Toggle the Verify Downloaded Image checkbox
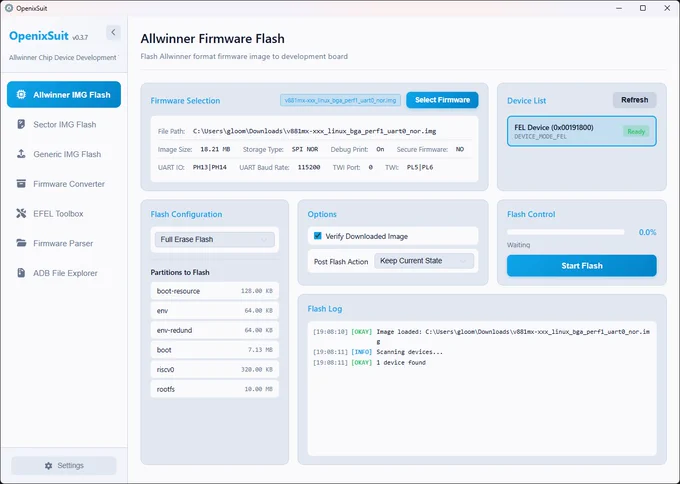This screenshot has width=680, height=484. tap(317, 236)
